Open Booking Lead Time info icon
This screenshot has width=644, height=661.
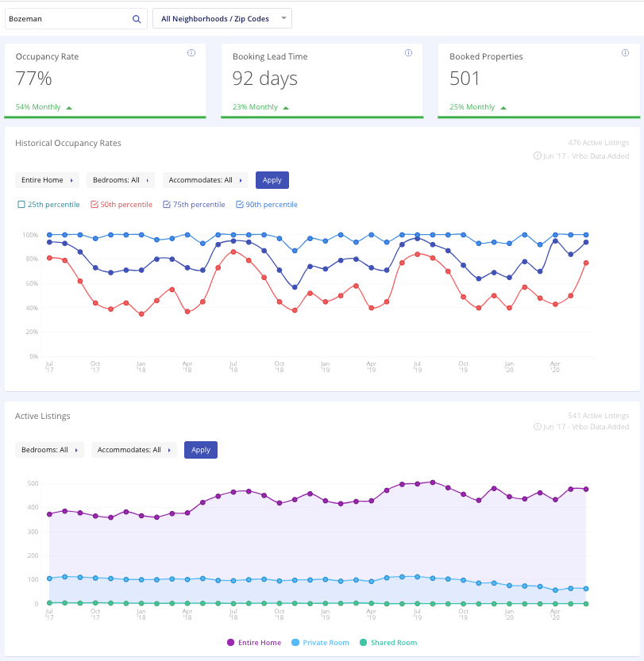pos(408,53)
